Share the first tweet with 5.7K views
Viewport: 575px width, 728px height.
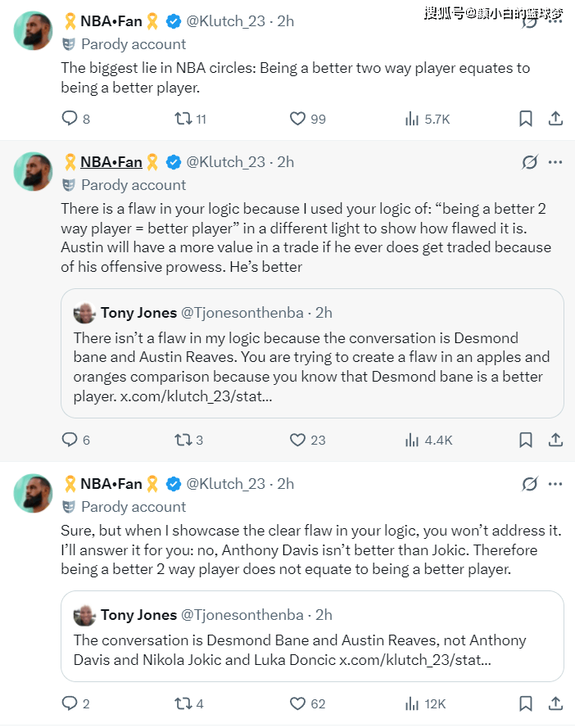555,119
